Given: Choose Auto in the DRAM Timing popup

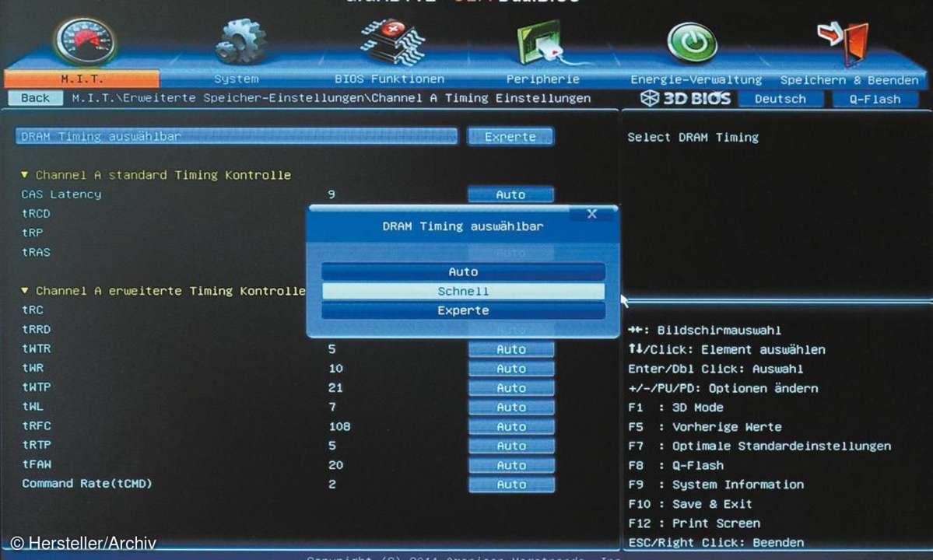Looking at the screenshot, I should [463, 271].
